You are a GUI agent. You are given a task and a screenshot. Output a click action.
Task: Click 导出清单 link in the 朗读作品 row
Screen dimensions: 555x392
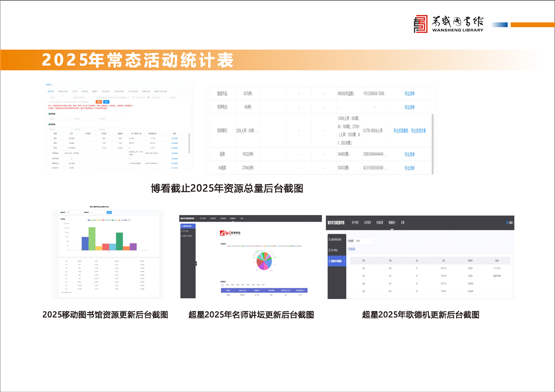410,93
